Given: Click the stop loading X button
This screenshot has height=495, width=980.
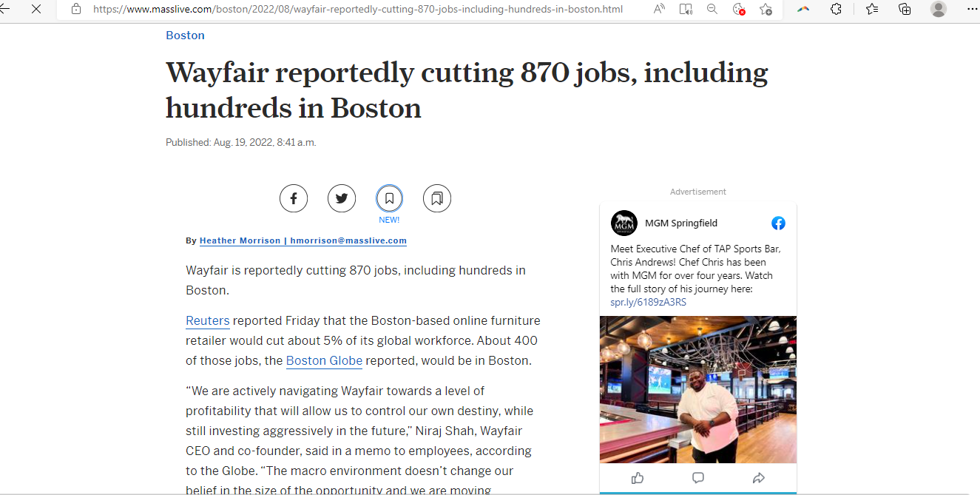Looking at the screenshot, I should [36, 9].
